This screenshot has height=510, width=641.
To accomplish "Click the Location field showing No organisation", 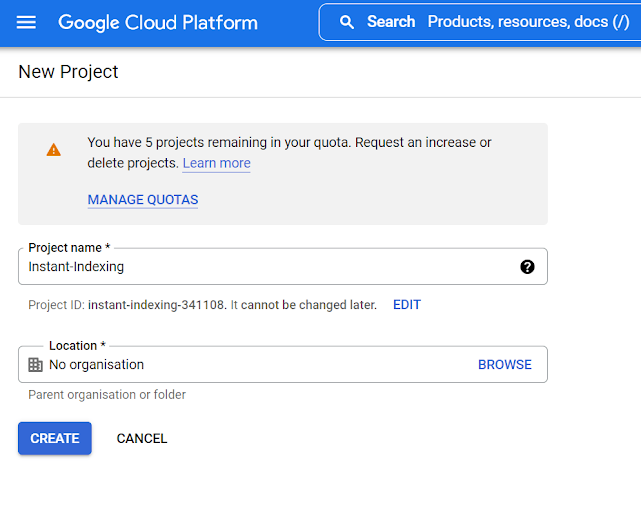I will pos(250,365).
